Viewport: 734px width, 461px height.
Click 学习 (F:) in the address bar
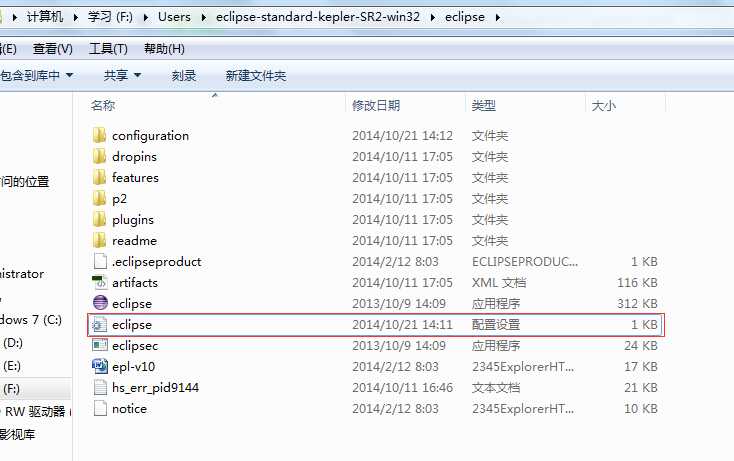pos(110,17)
